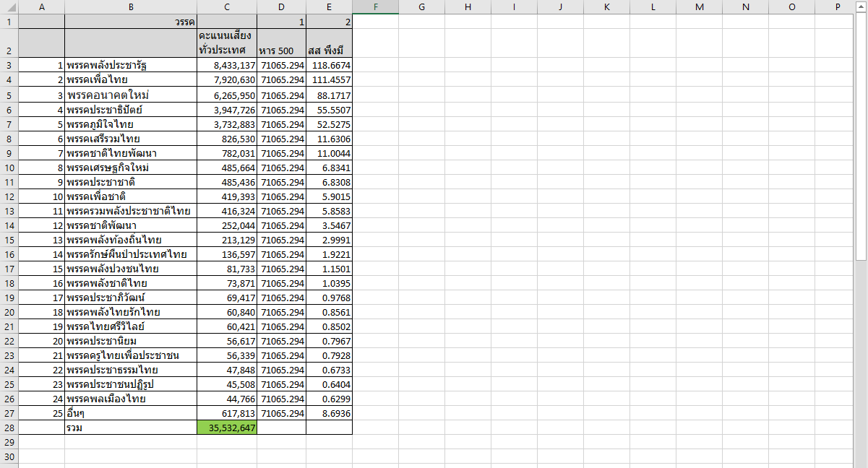The height and width of the screenshot is (468, 868).
Task: Click cell พรรคเศรษฐกิจใหม่
Action: coord(131,167)
